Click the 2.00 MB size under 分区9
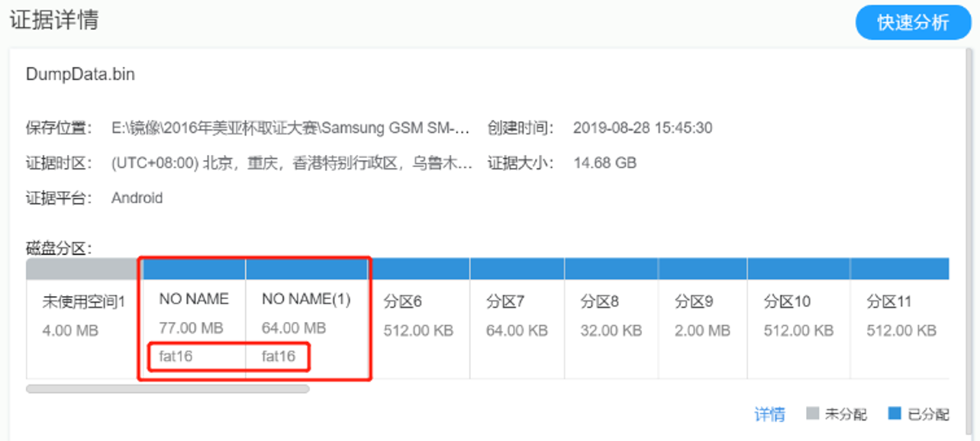Viewport: 980px width, 441px height. pyautogui.click(x=703, y=330)
